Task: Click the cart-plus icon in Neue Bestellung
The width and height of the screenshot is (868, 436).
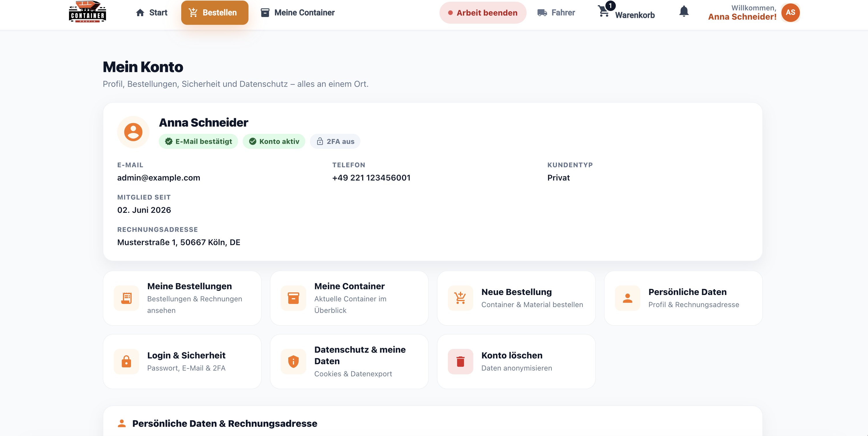Action: 460,298
